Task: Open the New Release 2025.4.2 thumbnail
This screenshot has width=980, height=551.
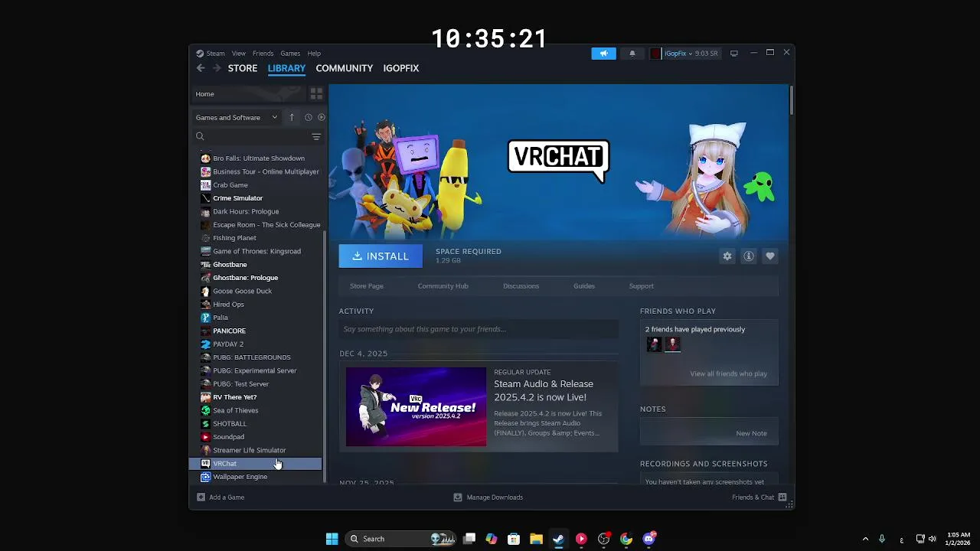Action: coord(416,406)
